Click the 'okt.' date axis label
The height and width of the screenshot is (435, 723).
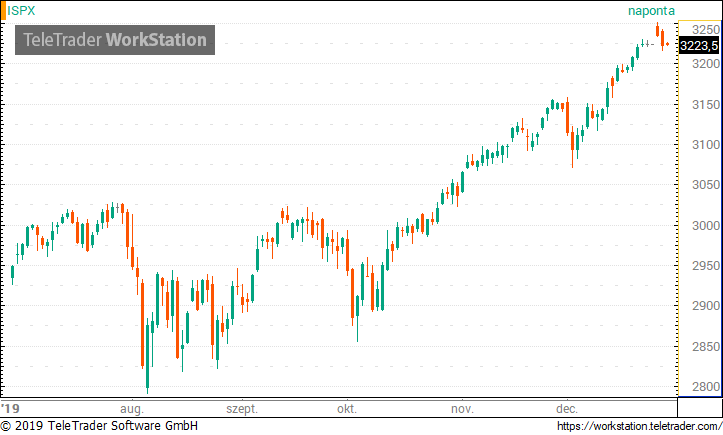tap(347, 409)
